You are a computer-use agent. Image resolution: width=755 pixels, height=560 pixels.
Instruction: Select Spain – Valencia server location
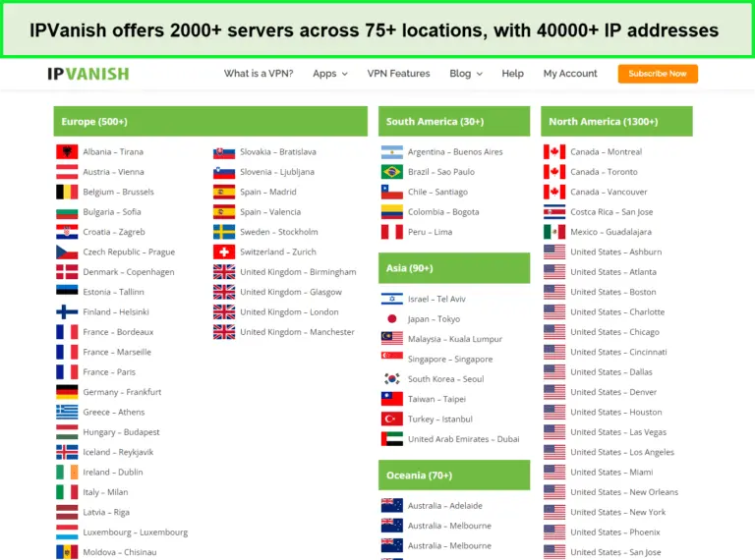[270, 211]
